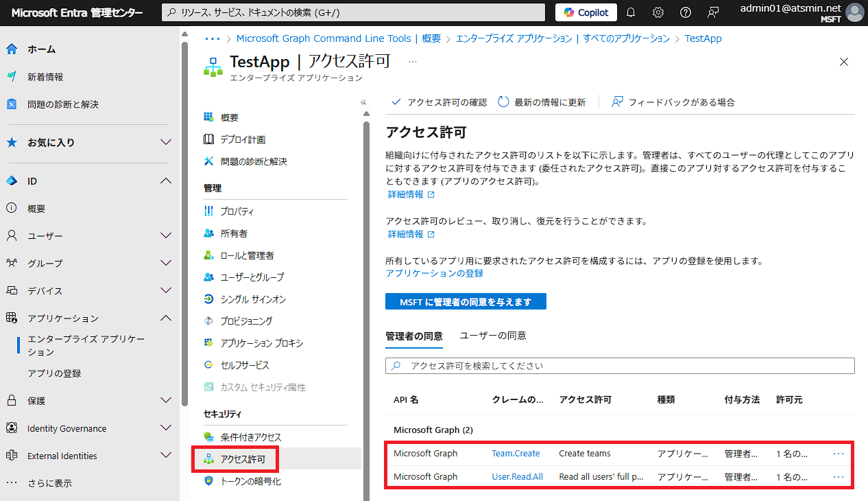Screen dimensions: 868x501
Task: Select ホーム in the left sidebar
Action: coord(40,49)
